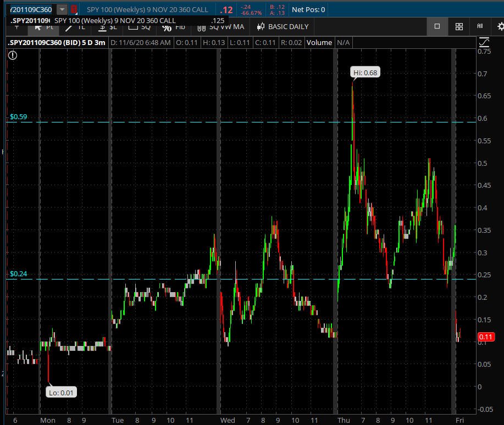This screenshot has width=504, height=425.
Task: Switch to grid chart layout
Action: pyautogui.click(x=459, y=26)
